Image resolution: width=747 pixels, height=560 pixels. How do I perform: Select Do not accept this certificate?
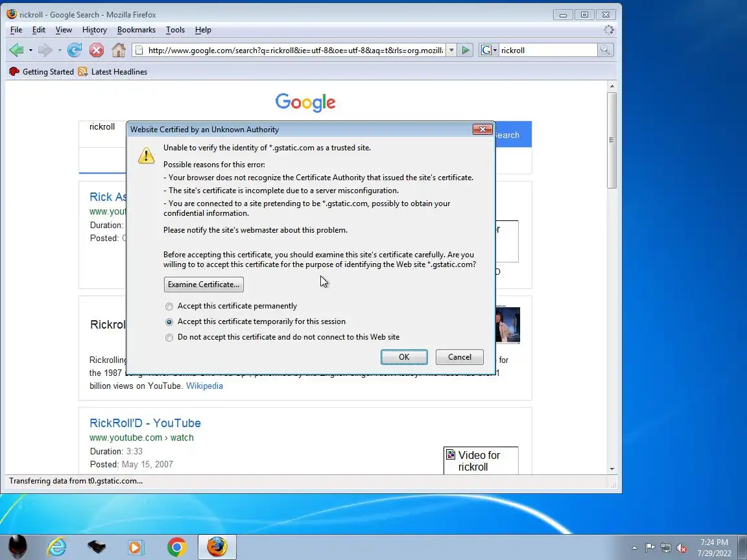tap(169, 338)
